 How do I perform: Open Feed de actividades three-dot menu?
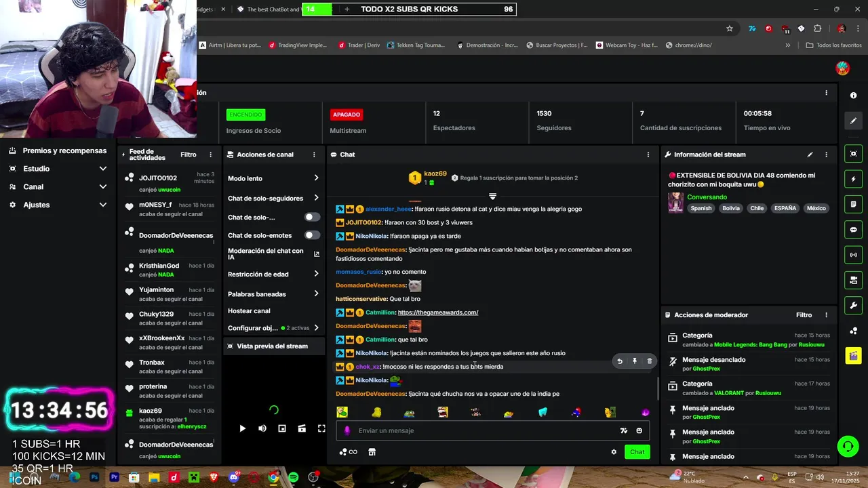(x=210, y=155)
